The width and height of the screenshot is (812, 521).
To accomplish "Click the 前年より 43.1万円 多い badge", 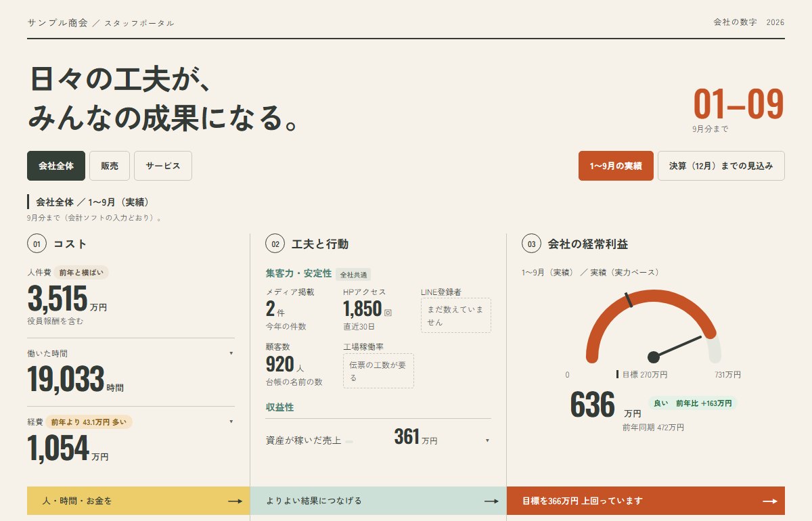I will (89, 422).
